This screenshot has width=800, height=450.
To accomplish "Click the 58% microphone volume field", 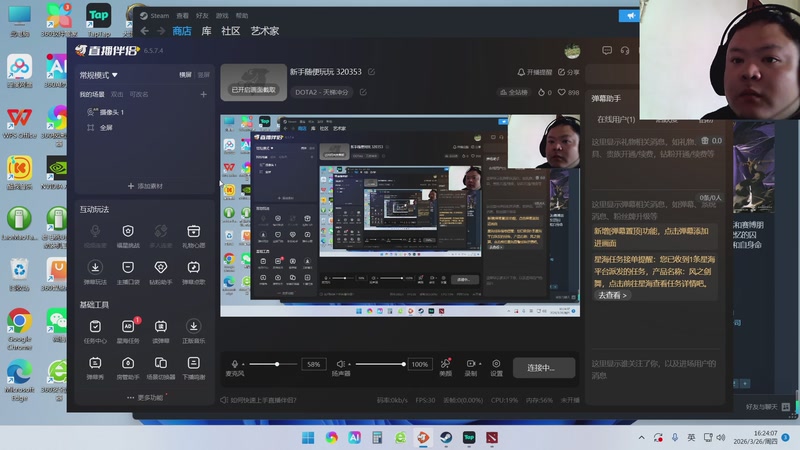I will (x=314, y=364).
